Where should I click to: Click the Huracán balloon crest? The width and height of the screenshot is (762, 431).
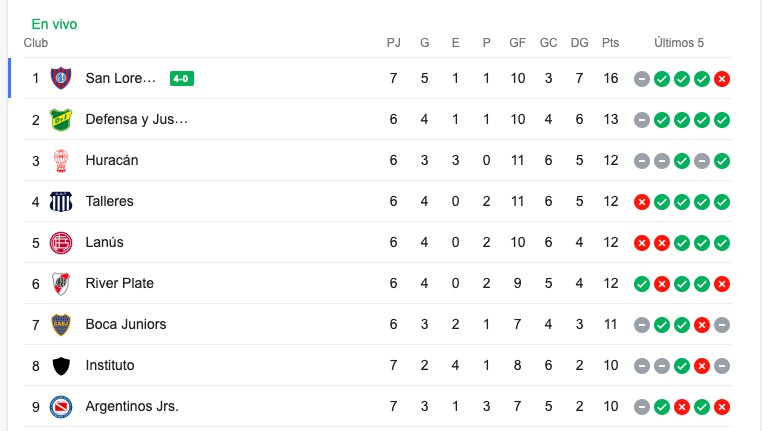pos(61,160)
